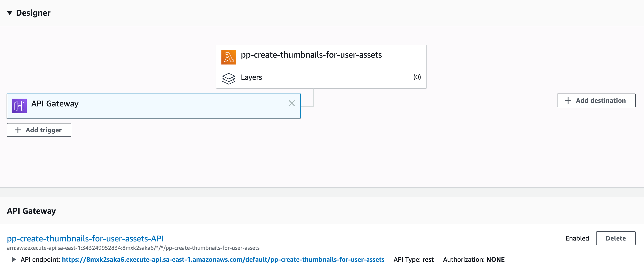The height and width of the screenshot is (276, 644).
Task: Open pp-create-thumbnails-for-user-assets-API link
Action: point(85,238)
